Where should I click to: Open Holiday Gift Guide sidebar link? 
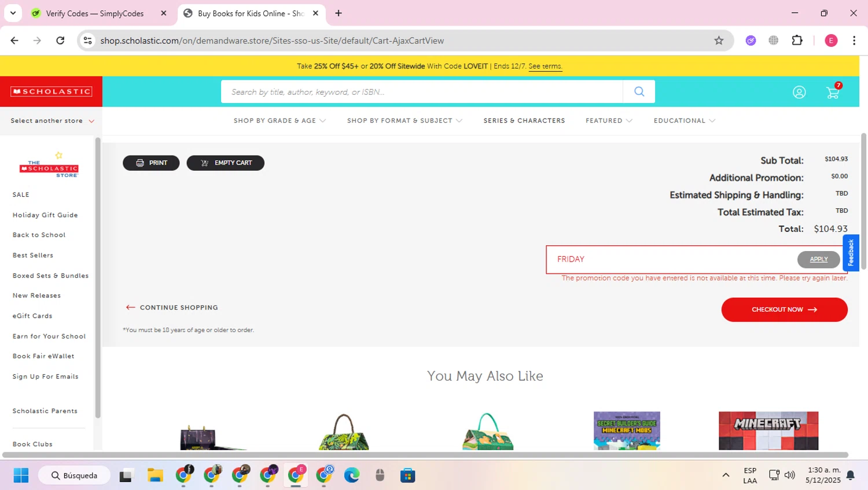click(x=45, y=215)
